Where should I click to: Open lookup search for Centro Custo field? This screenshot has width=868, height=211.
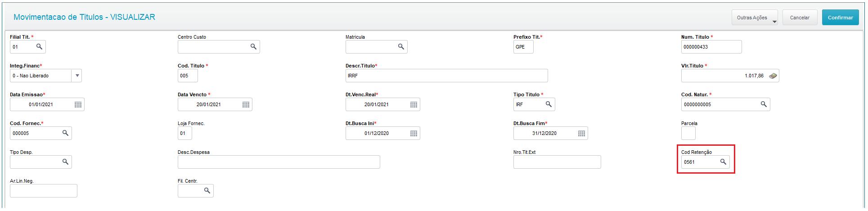tap(253, 46)
